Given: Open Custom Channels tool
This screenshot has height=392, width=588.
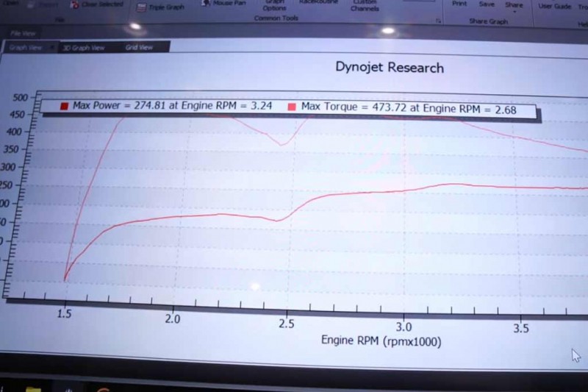Looking at the screenshot, I should click(365, 6).
